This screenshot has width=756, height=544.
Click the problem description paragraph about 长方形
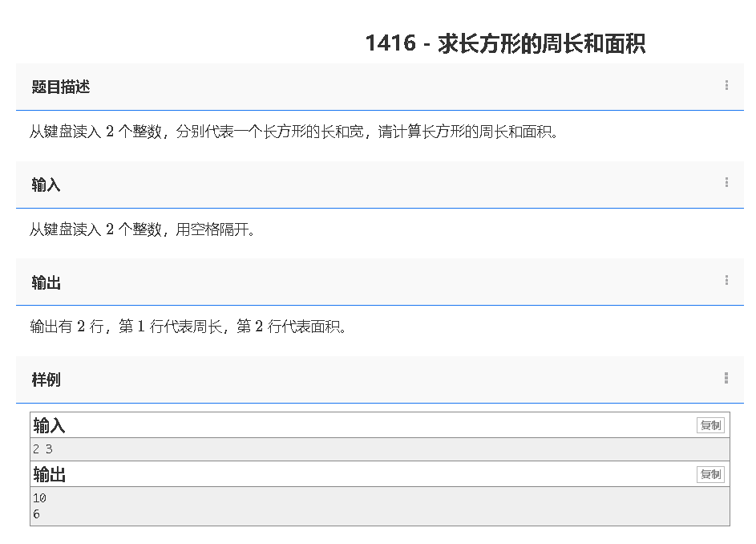(293, 132)
